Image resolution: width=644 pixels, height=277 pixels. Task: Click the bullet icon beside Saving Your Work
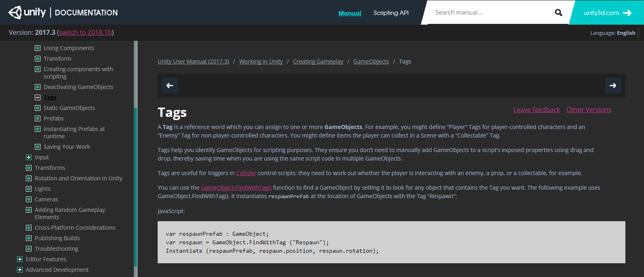(38, 147)
